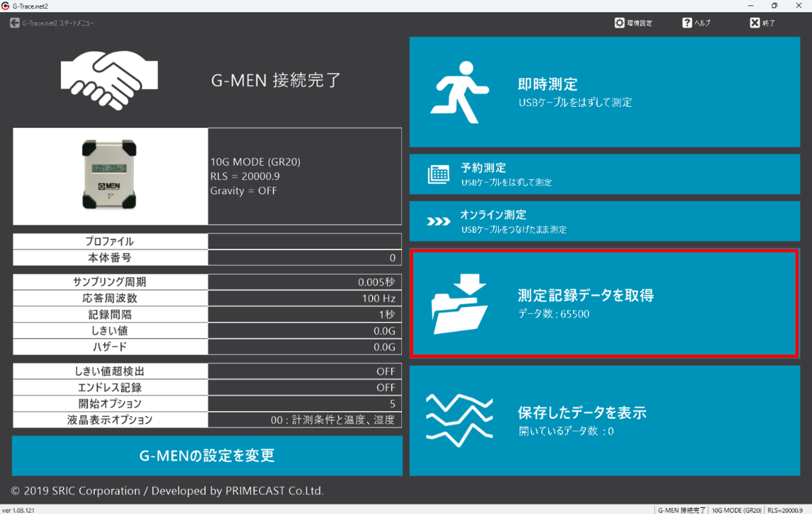
Task: Click the triple chevron オンライン測定 icon
Action: tap(439, 221)
